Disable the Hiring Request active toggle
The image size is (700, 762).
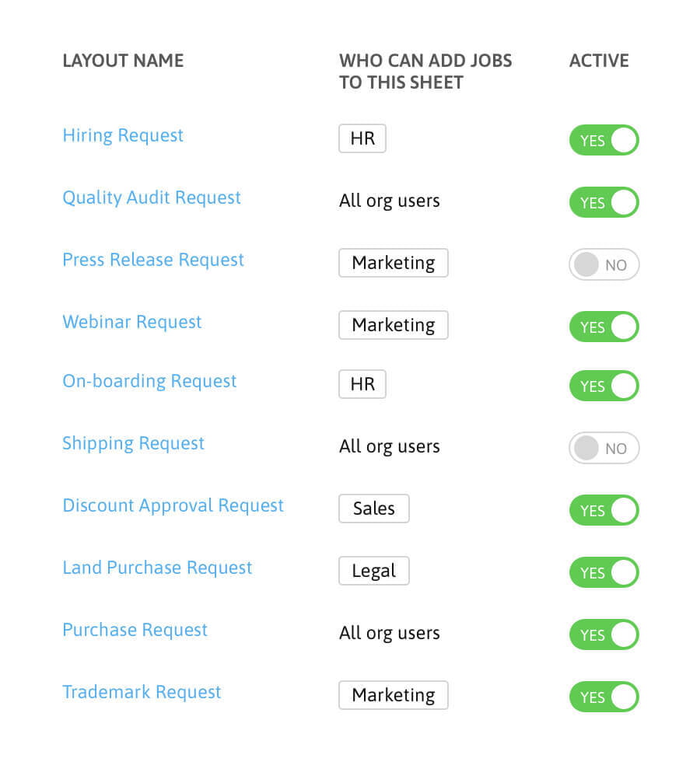coord(604,141)
